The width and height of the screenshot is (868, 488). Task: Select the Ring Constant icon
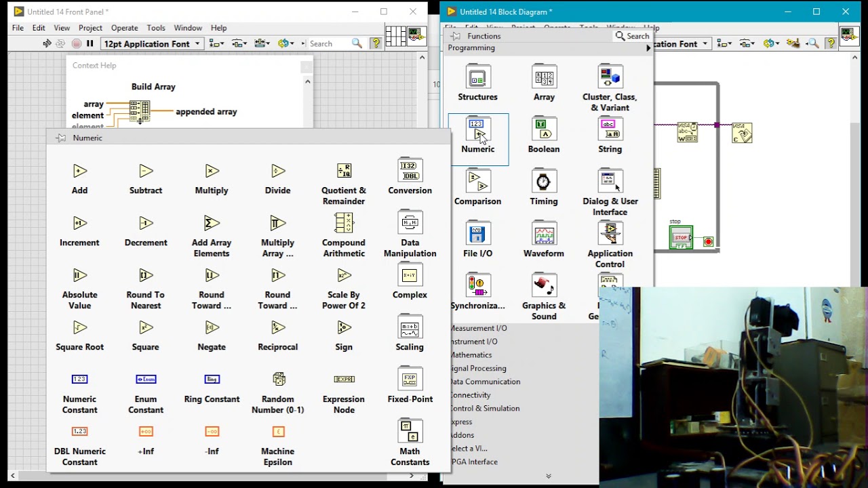[x=212, y=380]
